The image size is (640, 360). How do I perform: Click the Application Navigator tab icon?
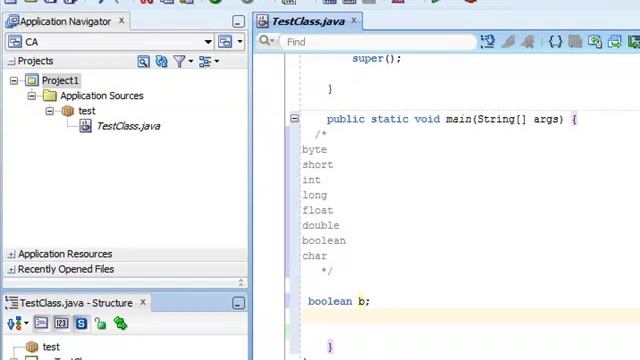click(x=12, y=21)
